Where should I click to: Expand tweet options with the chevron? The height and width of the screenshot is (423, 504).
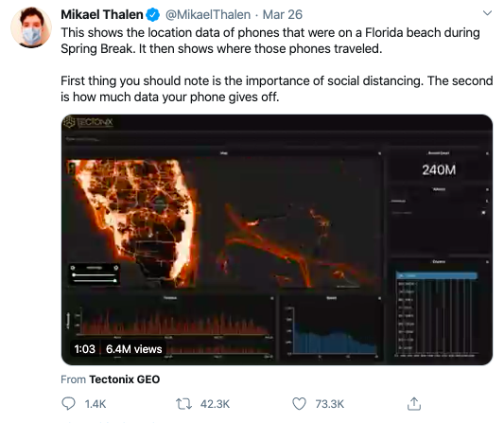click(x=487, y=13)
